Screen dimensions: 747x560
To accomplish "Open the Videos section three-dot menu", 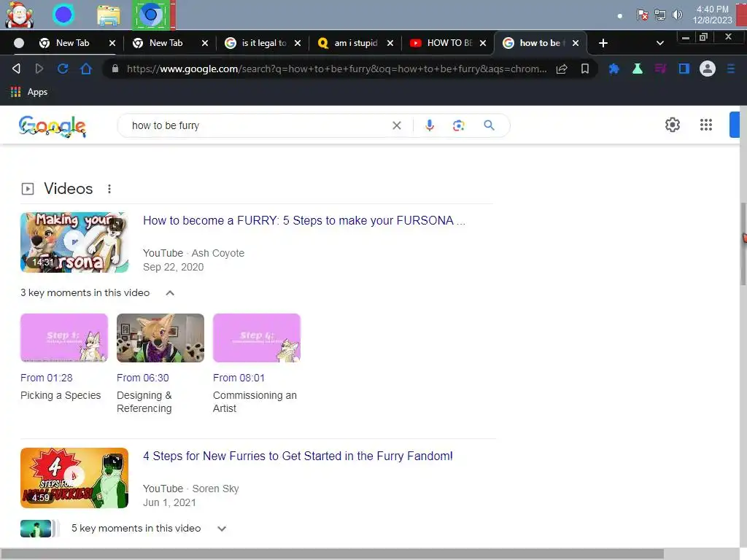I will tap(109, 189).
